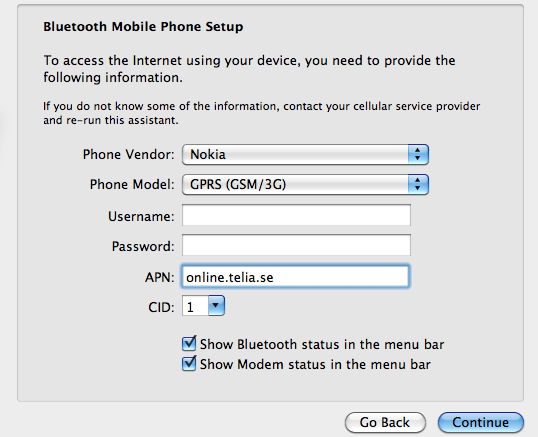Click the Continue button

tap(480, 422)
